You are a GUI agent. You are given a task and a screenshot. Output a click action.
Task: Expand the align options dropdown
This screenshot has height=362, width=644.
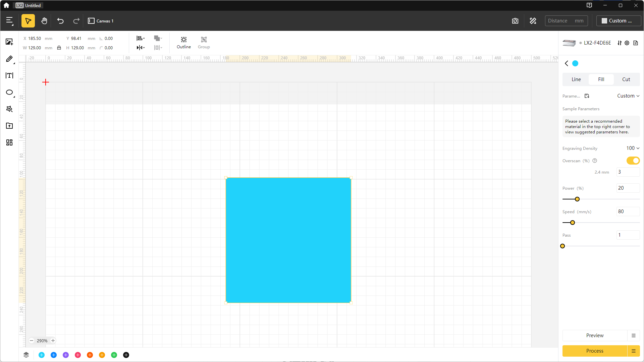(141, 38)
